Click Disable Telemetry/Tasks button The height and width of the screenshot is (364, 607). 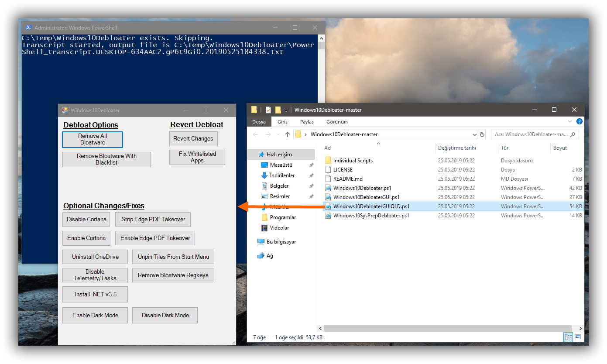click(95, 275)
